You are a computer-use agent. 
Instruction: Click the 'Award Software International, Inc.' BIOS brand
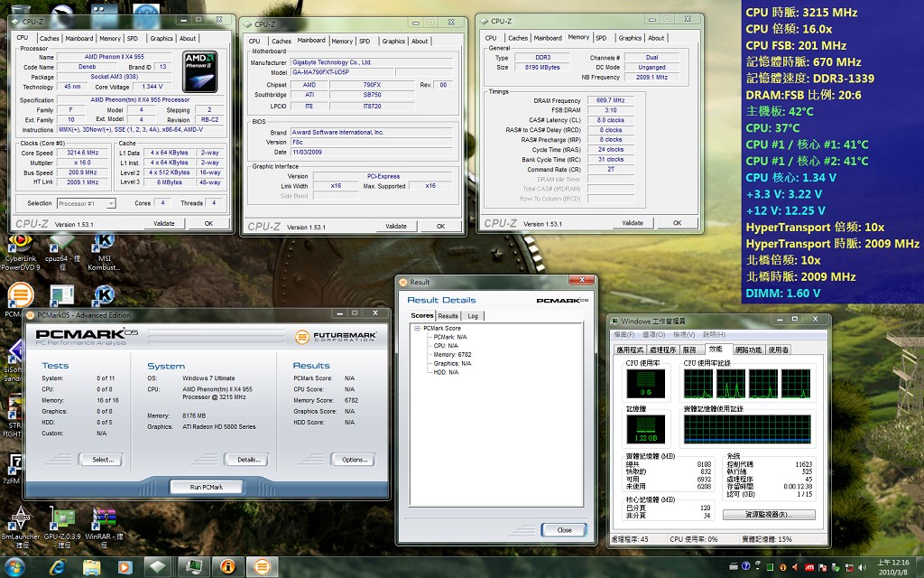tap(372, 132)
